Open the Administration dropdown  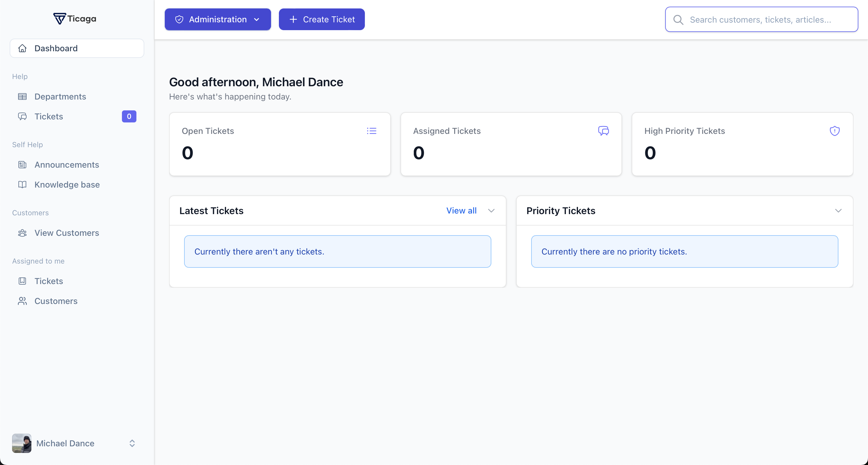[x=218, y=20]
